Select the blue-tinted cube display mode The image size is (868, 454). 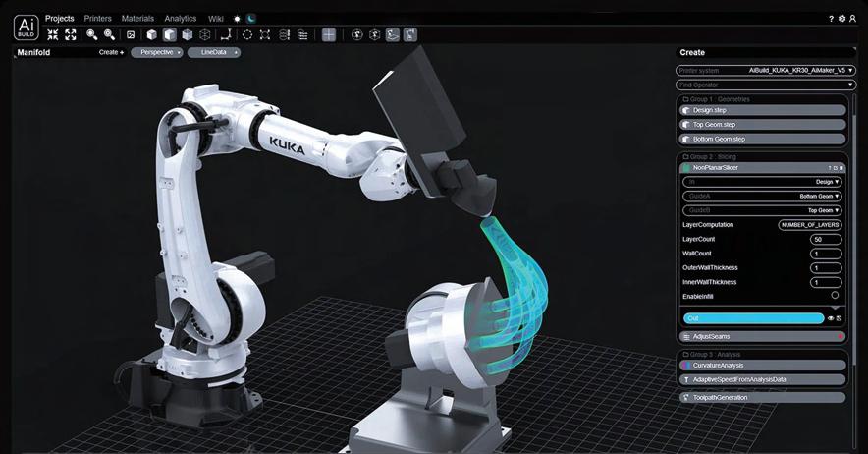click(188, 35)
